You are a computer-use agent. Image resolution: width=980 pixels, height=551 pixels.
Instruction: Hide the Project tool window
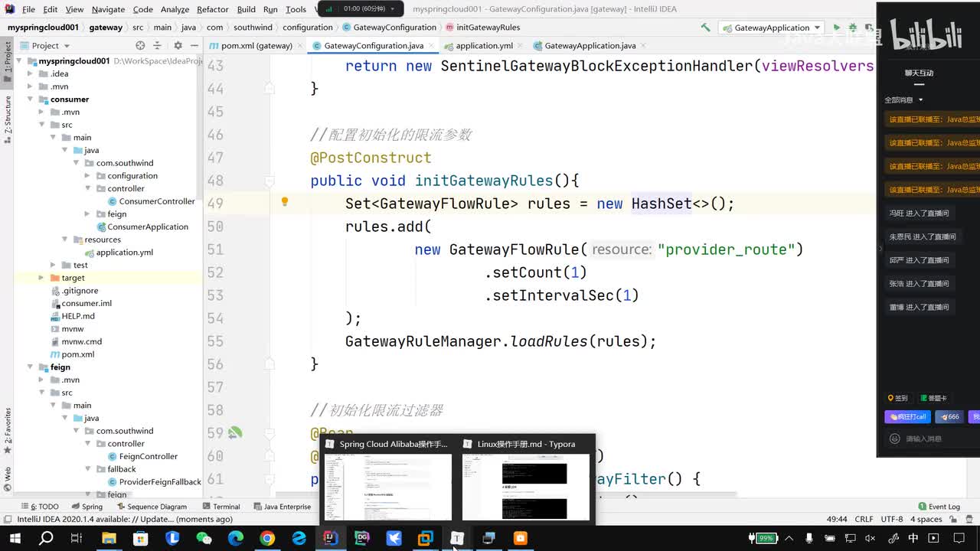click(194, 46)
